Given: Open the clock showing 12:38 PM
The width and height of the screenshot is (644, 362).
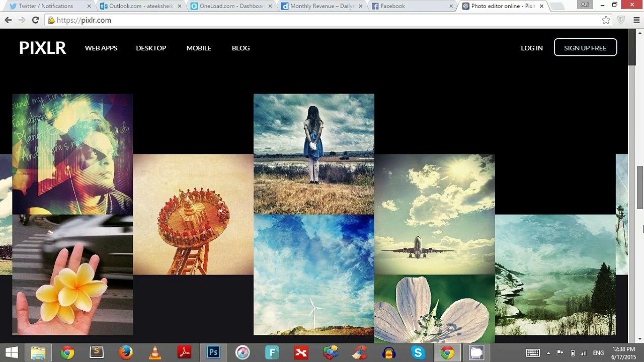Looking at the screenshot, I should click(x=624, y=353).
